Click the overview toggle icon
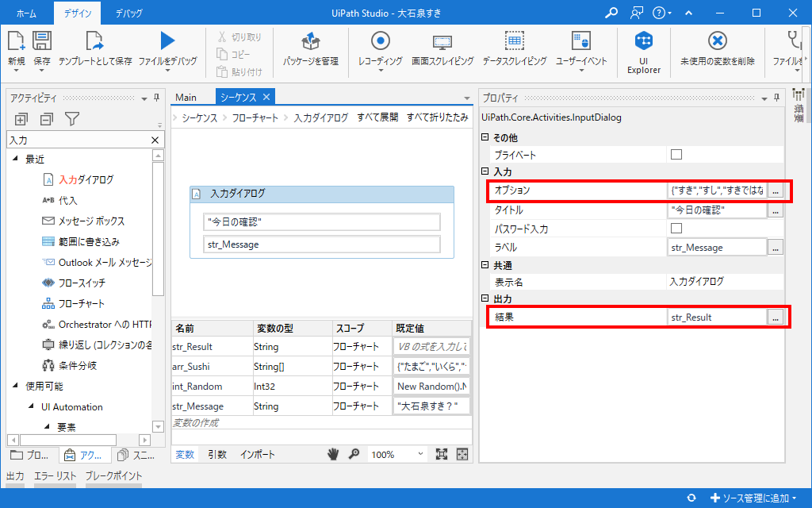Viewport: 812px width, 508px height. click(x=462, y=454)
